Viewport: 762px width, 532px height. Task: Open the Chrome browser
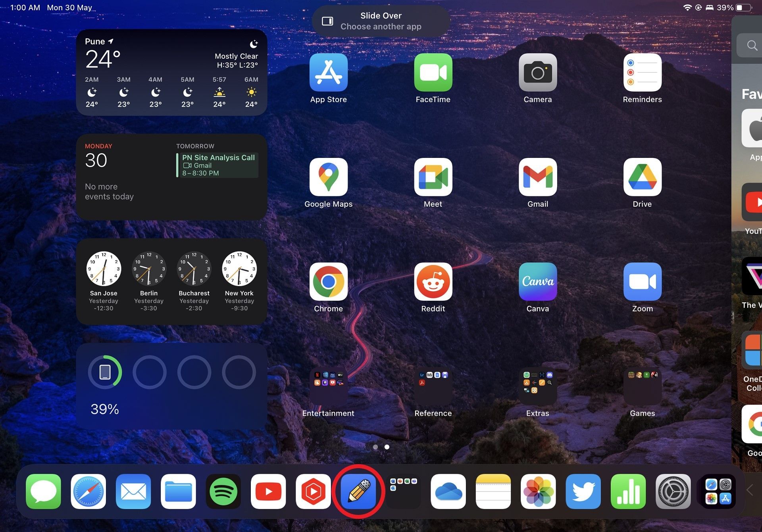(x=329, y=282)
